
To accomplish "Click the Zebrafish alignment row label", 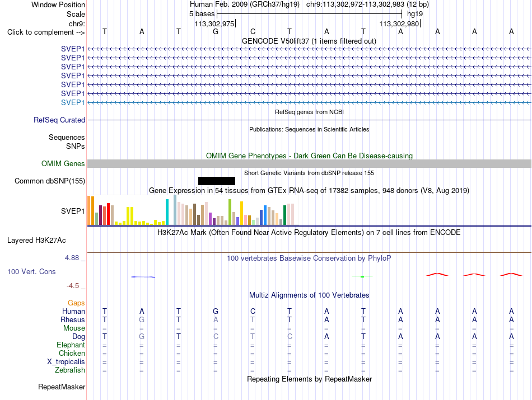I will 70,370.
